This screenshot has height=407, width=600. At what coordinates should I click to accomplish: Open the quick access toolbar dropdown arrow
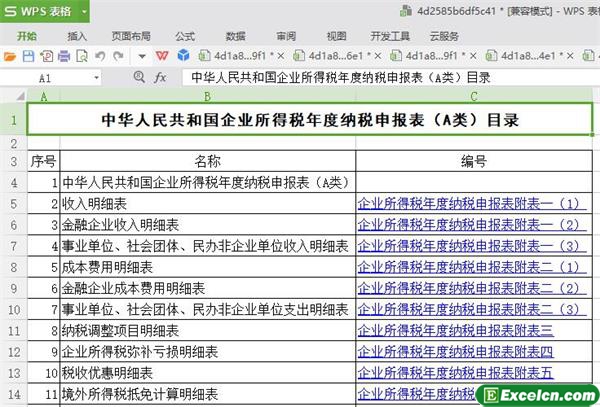[x=141, y=56]
